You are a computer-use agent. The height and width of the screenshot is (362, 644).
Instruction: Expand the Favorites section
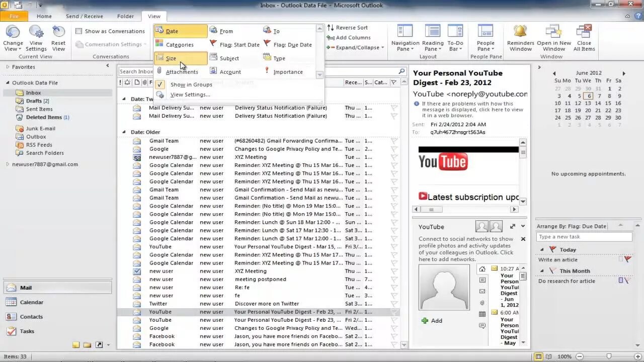8,67
